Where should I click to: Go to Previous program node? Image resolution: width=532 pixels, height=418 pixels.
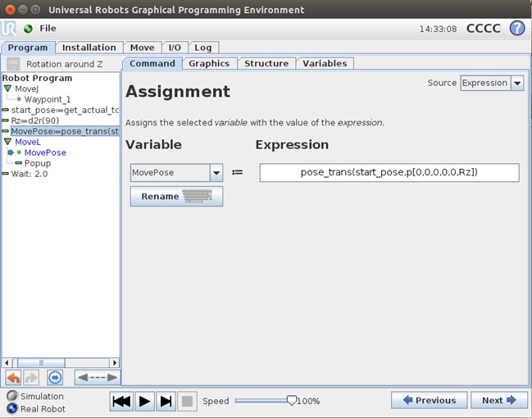(429, 400)
